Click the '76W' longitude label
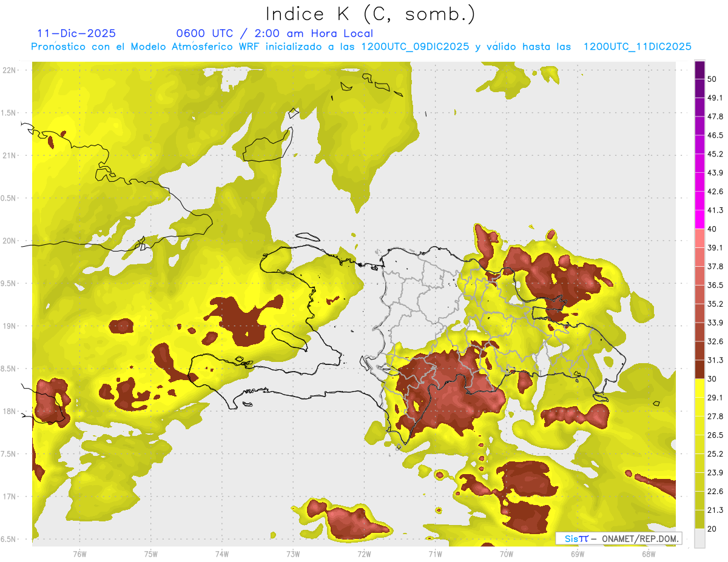 79,554
